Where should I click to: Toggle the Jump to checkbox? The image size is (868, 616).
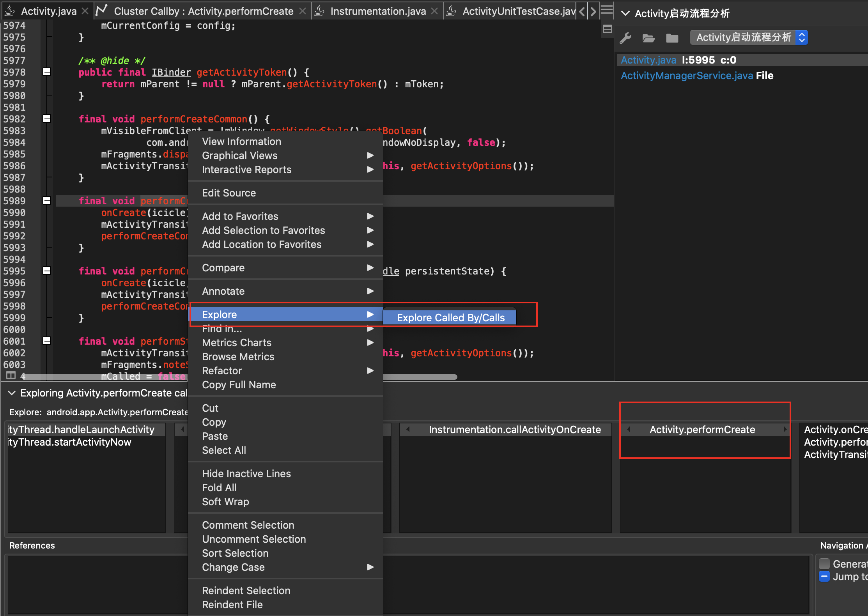coord(824,576)
